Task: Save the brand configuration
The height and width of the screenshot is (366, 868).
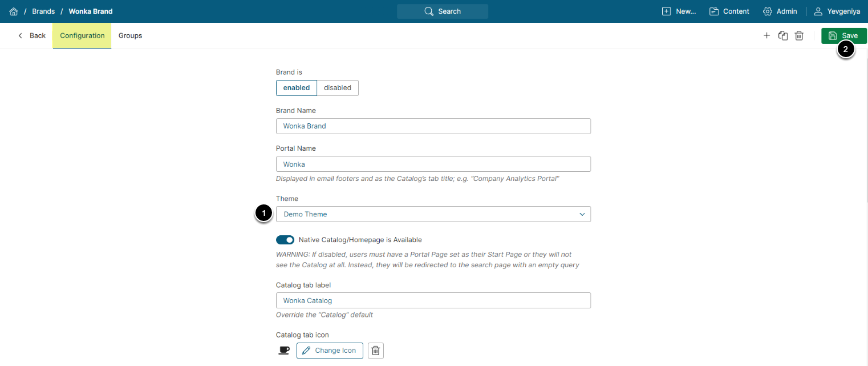Action: [843, 35]
